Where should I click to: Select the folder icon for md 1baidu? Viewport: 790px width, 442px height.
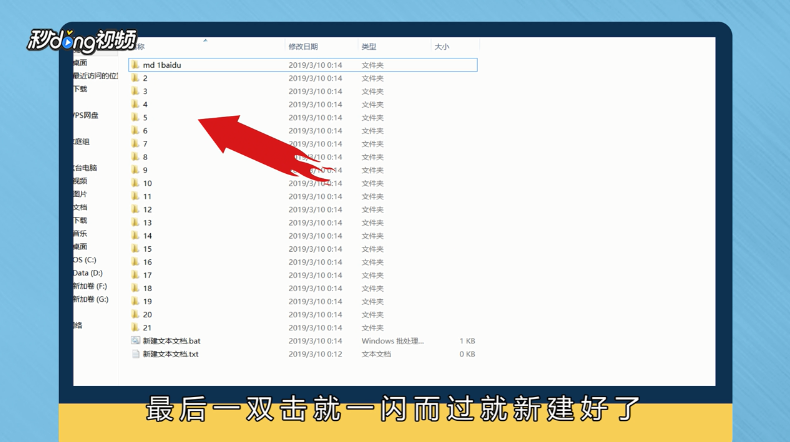(135, 65)
